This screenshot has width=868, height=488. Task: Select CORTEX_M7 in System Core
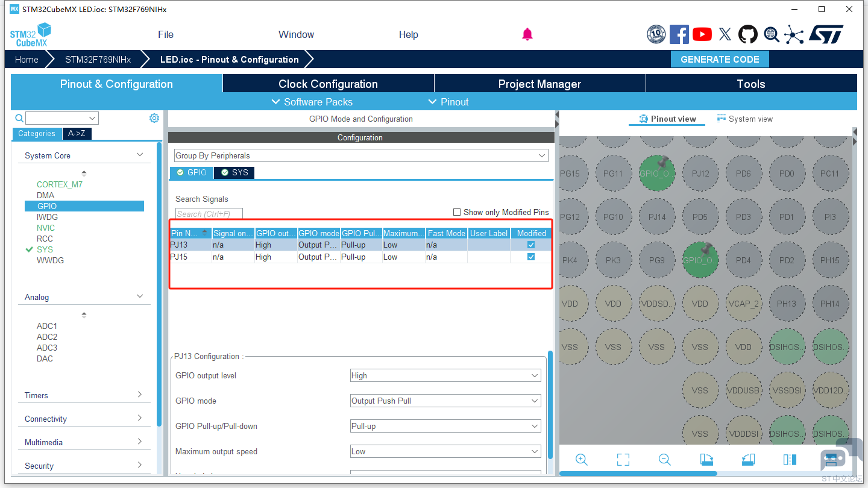(60, 184)
